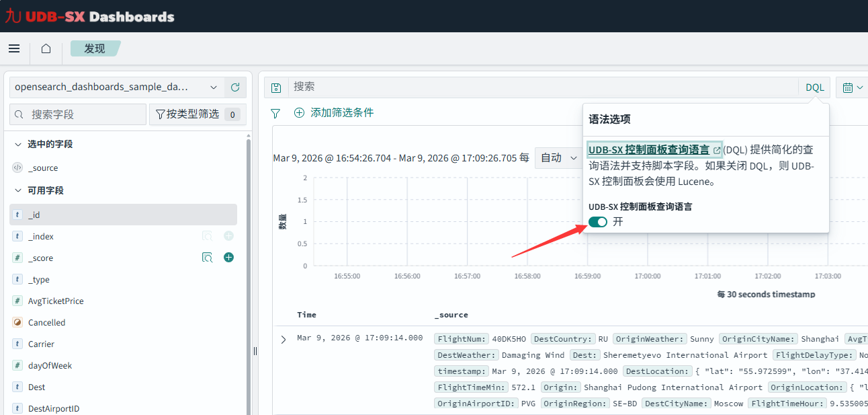Image resolution: width=868 pixels, height=415 pixels.
Task: Click the plus to add a filter condition
Action: click(299, 113)
